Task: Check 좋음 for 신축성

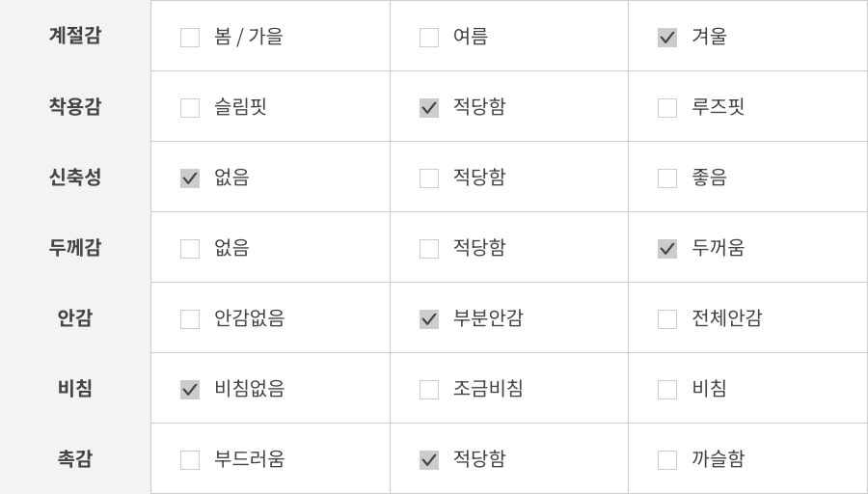Action: click(x=667, y=178)
